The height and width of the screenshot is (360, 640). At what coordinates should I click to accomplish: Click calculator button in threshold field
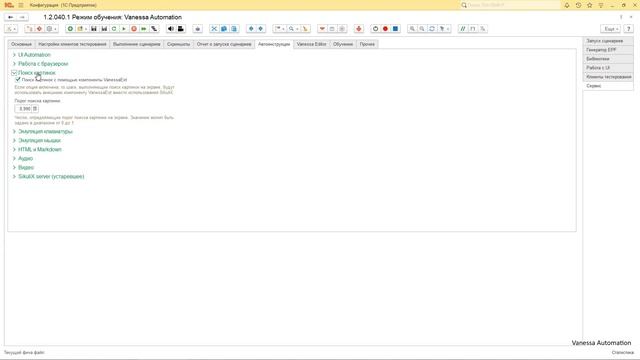point(35,109)
